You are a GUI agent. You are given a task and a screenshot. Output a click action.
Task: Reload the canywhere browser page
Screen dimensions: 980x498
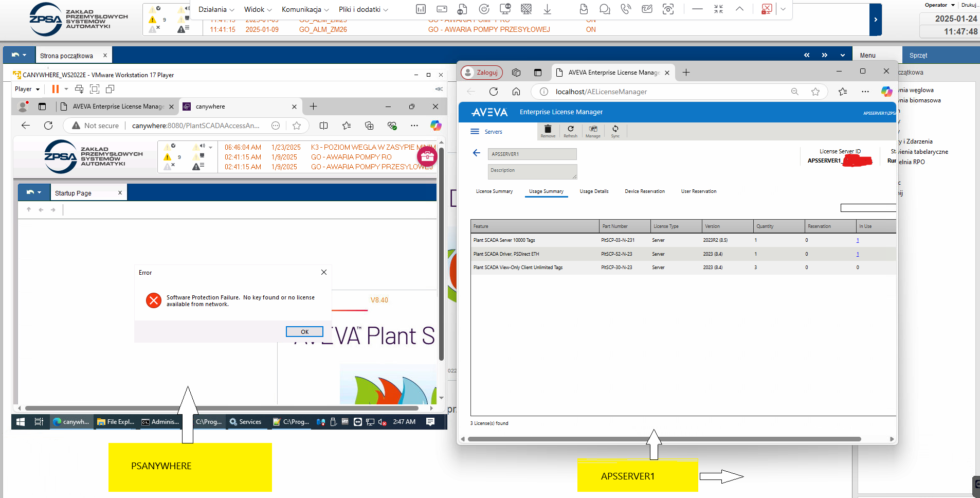(x=48, y=126)
